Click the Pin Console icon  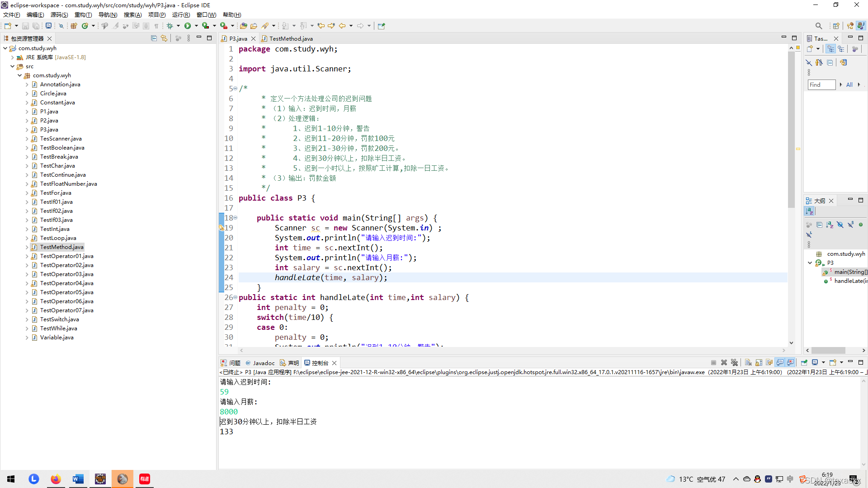pyautogui.click(x=804, y=363)
